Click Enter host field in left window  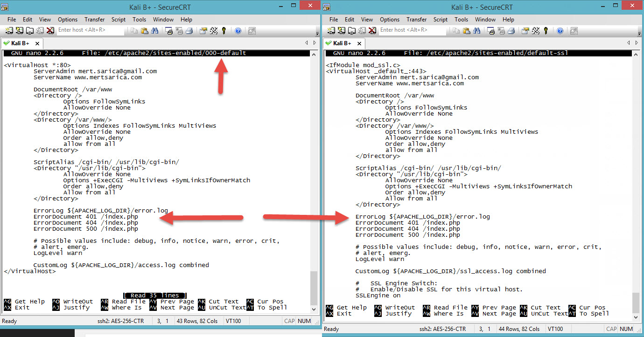pyautogui.click(x=91, y=30)
